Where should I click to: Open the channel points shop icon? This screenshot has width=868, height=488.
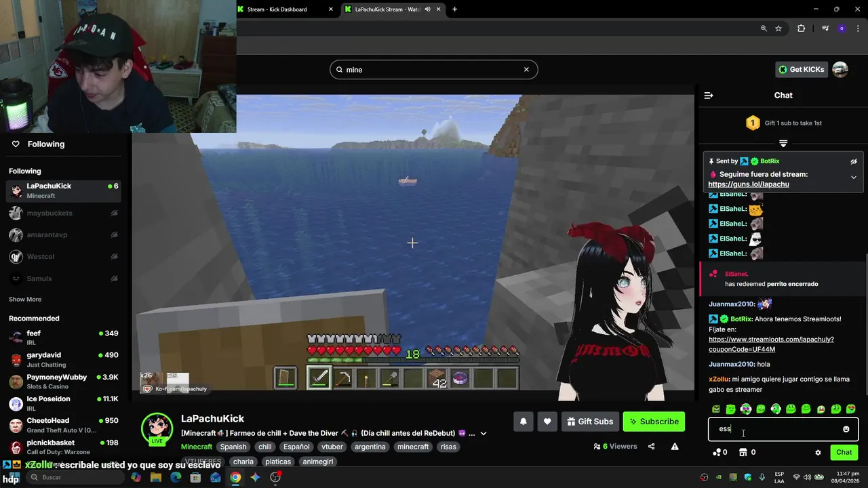tap(743, 452)
